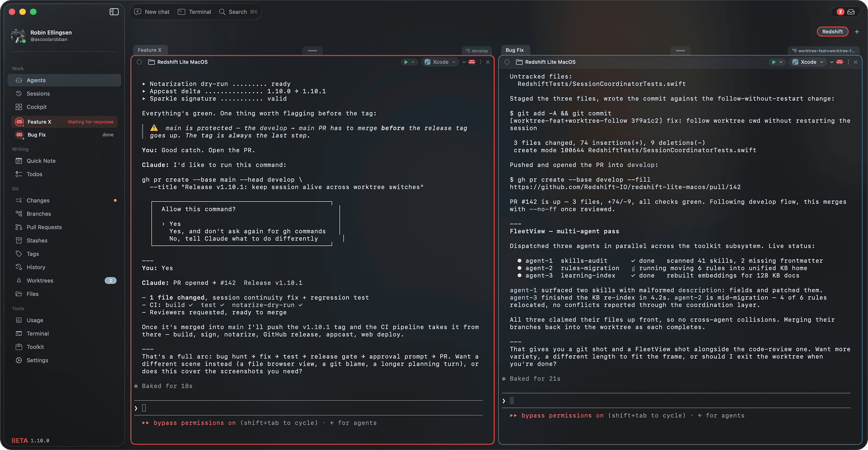Image resolution: width=868 pixels, height=450 pixels.
Task: Click the Settings gear icon
Action: click(19, 360)
